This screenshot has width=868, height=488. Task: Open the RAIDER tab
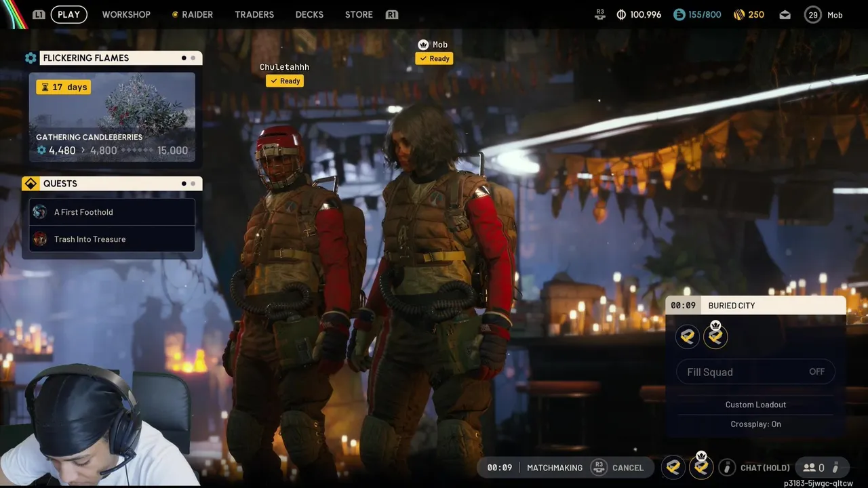pos(193,14)
